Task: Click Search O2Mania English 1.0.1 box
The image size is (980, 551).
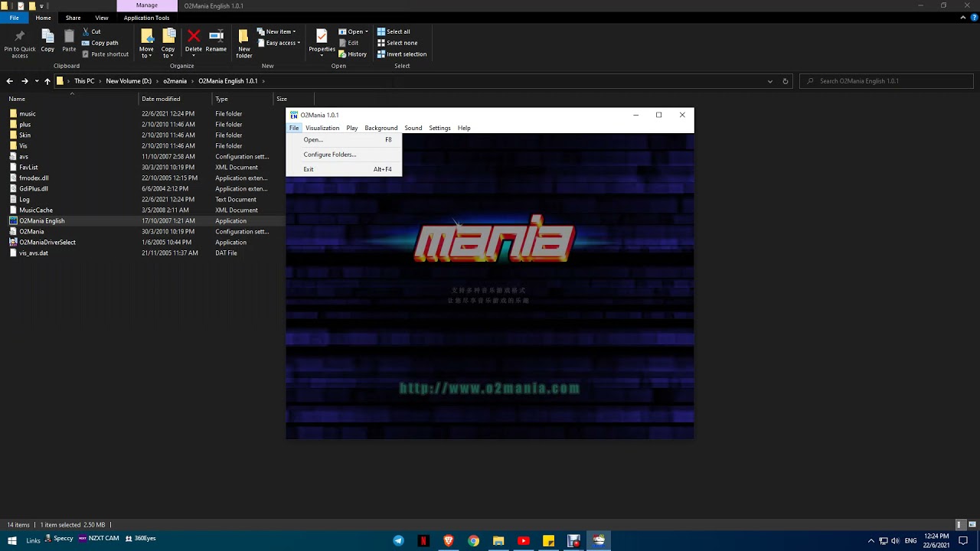Action: coord(886,81)
